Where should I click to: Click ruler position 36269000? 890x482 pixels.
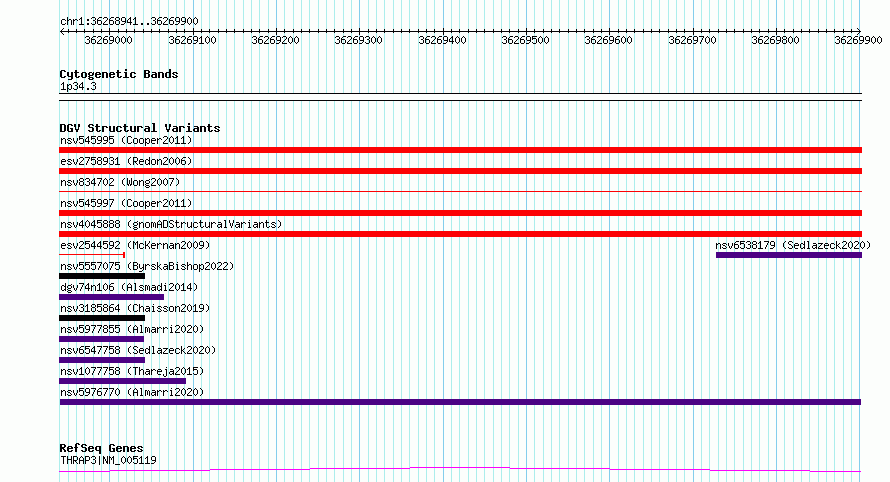pyautogui.click(x=108, y=40)
